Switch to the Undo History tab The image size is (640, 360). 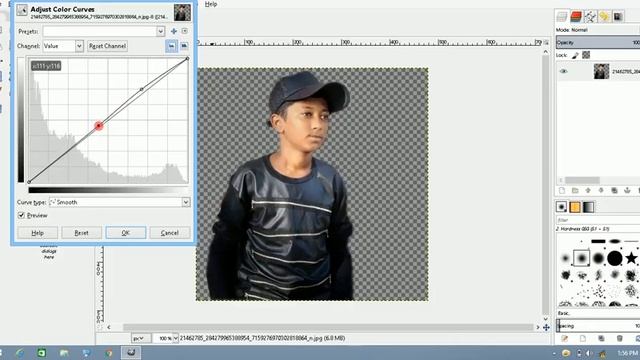(x=604, y=16)
